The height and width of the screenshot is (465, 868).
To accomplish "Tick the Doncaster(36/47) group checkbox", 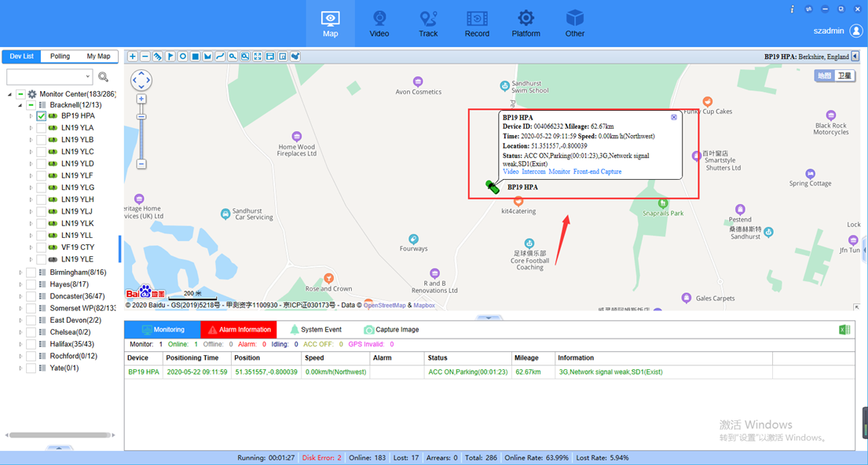I will (x=31, y=296).
